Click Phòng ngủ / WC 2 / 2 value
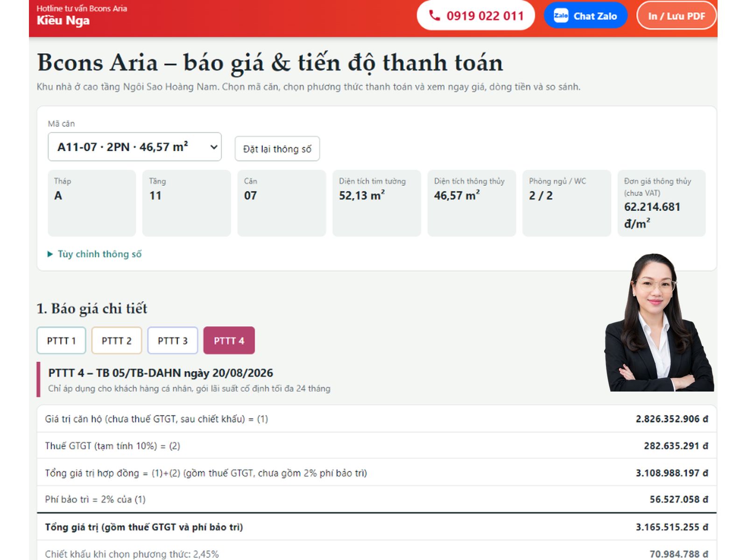This screenshot has width=747, height=560. point(541,196)
